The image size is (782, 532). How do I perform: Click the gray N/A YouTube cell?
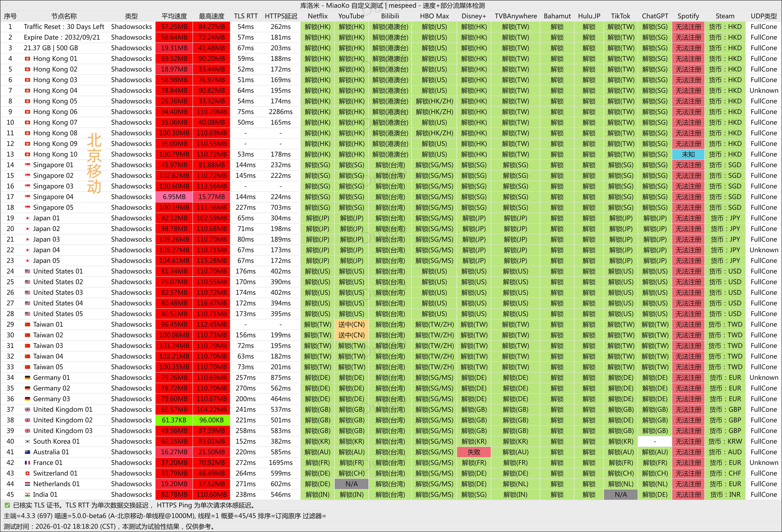coord(351,484)
